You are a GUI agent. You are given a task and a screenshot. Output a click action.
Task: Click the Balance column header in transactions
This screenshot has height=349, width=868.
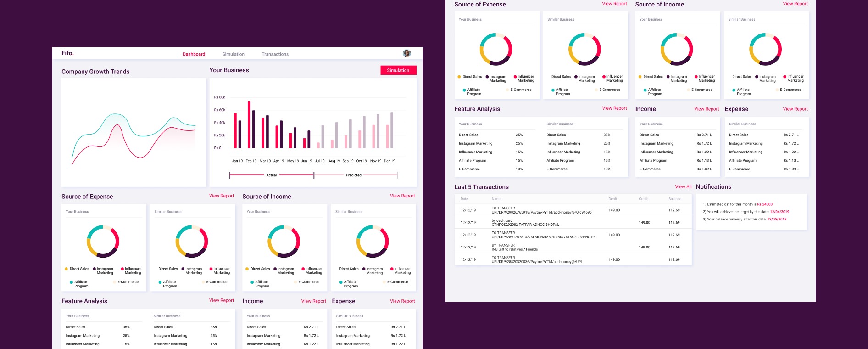click(674, 199)
